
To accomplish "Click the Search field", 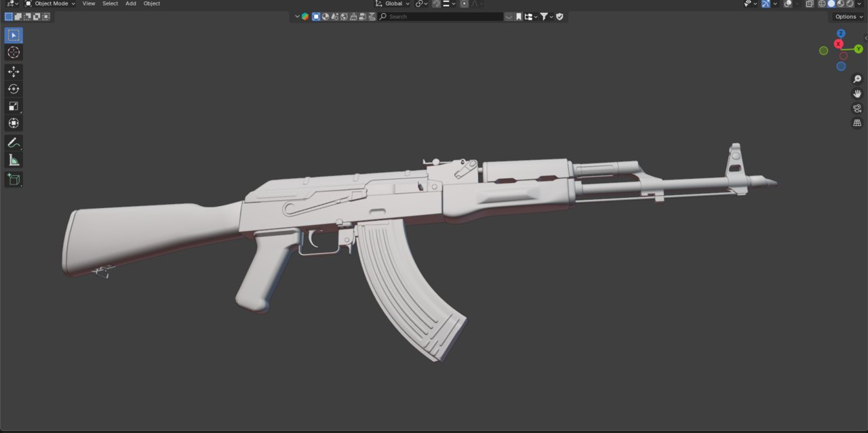I will pos(441,16).
